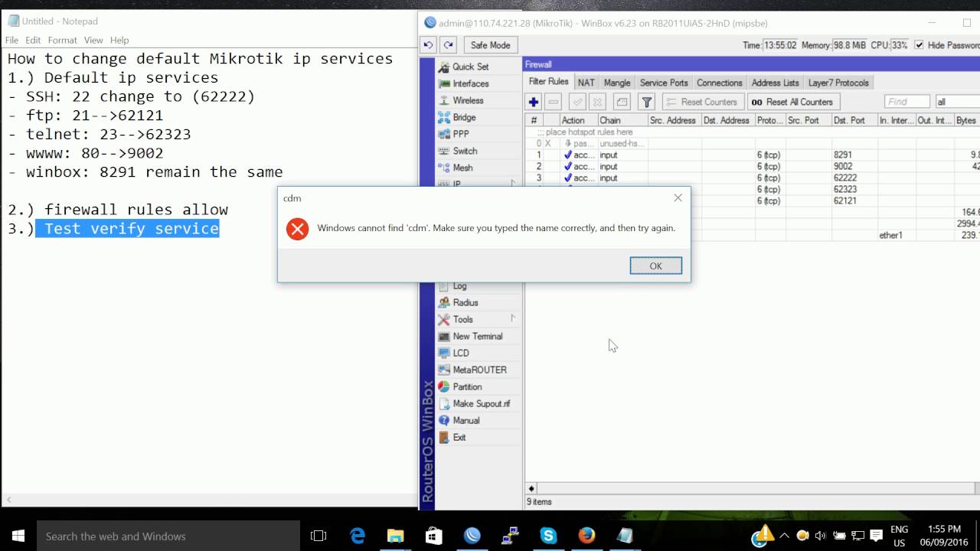Toggle the Safe Mode button
The image size is (980, 551).
coord(489,45)
